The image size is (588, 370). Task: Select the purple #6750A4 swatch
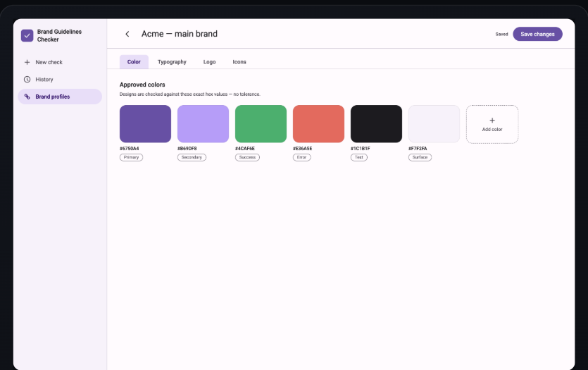[x=145, y=124]
